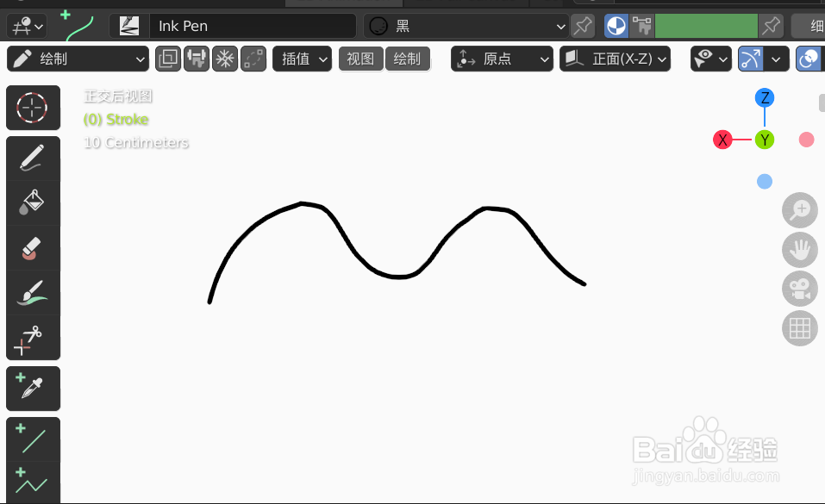
Task: Open the editor type dropdown
Action: (28, 26)
